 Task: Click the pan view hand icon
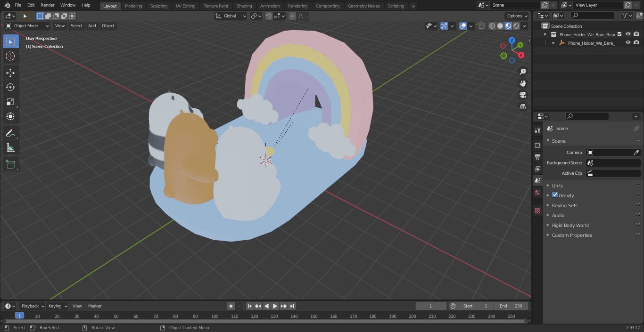(522, 83)
